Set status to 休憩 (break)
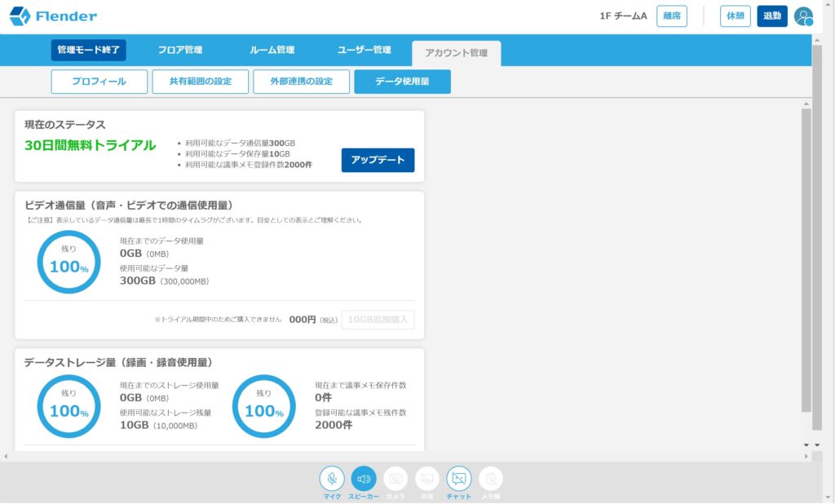835x504 pixels. click(735, 16)
